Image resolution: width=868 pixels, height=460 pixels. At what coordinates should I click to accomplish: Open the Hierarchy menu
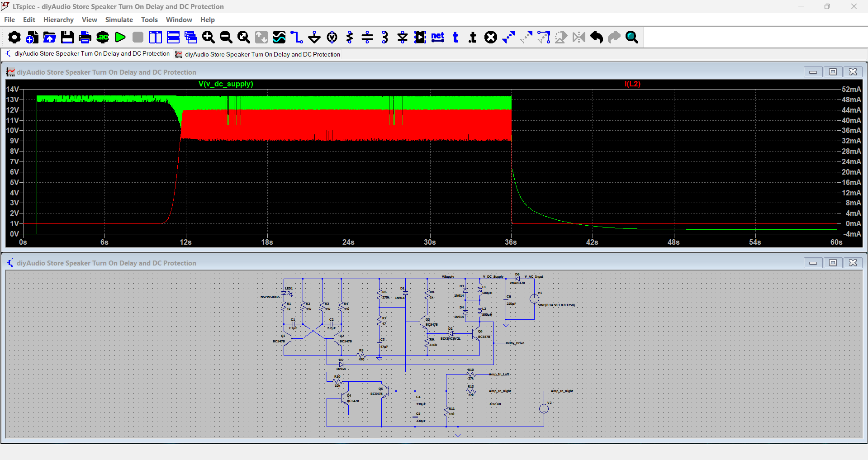[58, 20]
